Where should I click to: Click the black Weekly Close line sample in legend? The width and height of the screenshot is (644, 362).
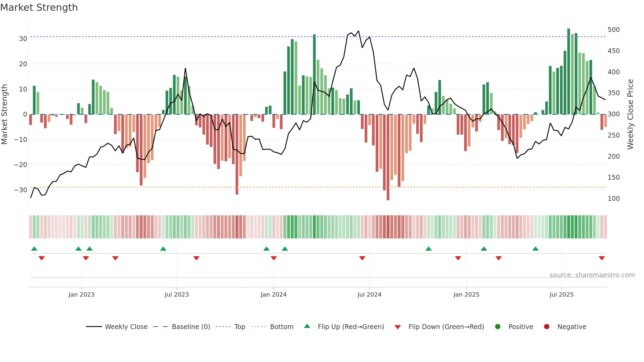pos(94,327)
